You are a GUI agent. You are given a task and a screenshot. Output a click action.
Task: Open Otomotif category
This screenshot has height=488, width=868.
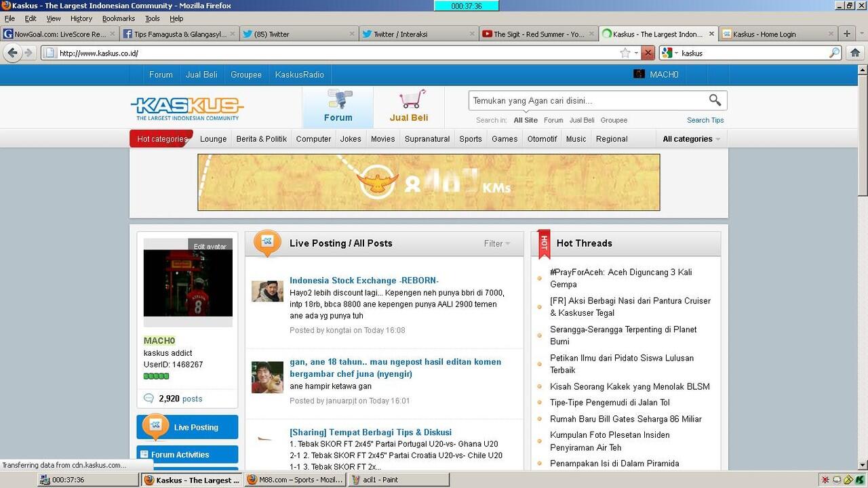coord(542,139)
